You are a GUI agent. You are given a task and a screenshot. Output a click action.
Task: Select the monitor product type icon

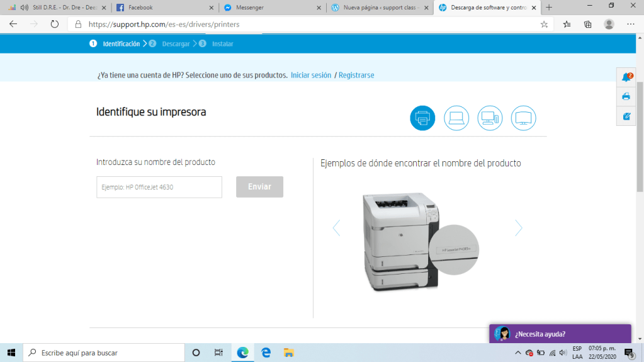tap(523, 118)
